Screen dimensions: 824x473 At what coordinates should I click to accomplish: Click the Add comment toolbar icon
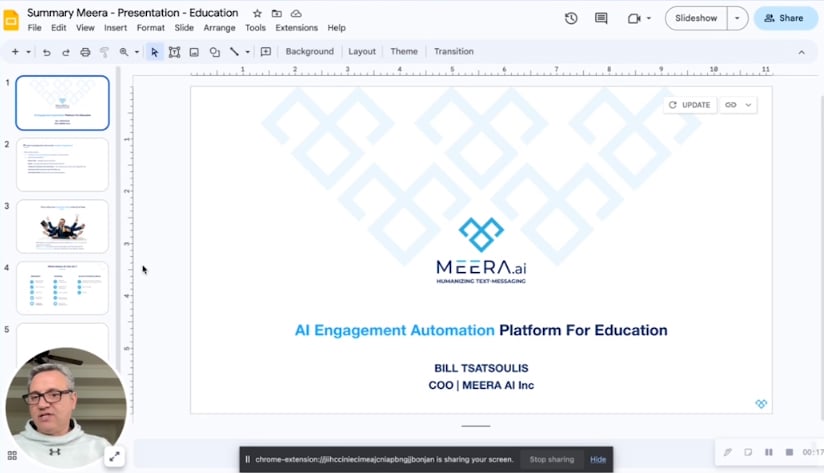(266, 52)
